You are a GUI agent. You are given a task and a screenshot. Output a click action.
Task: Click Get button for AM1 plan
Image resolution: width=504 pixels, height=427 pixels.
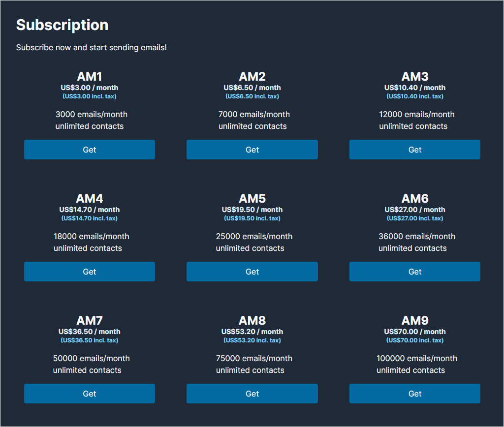coord(89,150)
